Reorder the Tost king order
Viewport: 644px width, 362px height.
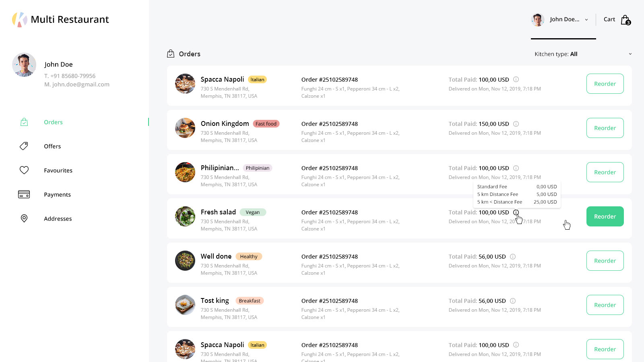click(x=605, y=305)
